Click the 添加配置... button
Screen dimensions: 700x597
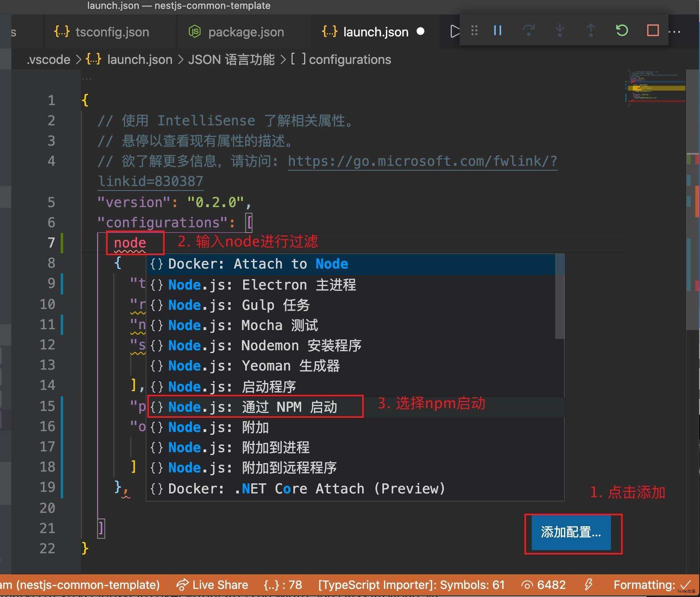pyautogui.click(x=571, y=532)
